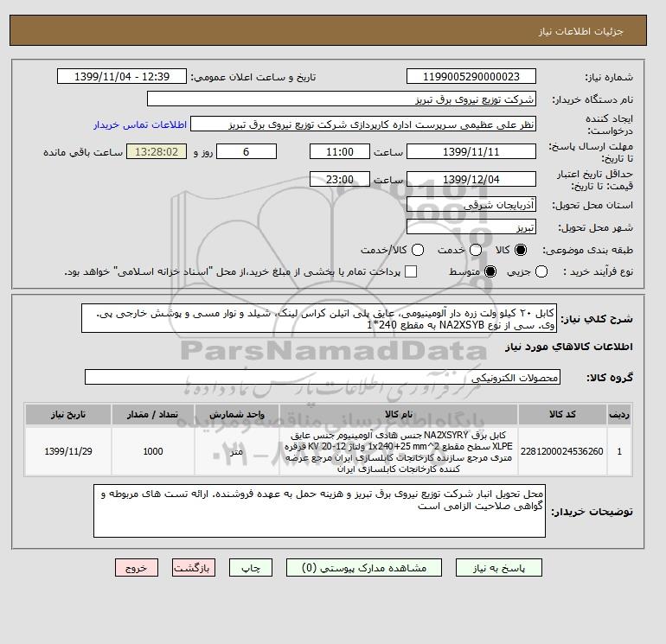666x644 pixels.
Task: Tick the اسناد خزانه اسلامی payment checkbox
Action: pos(411,271)
